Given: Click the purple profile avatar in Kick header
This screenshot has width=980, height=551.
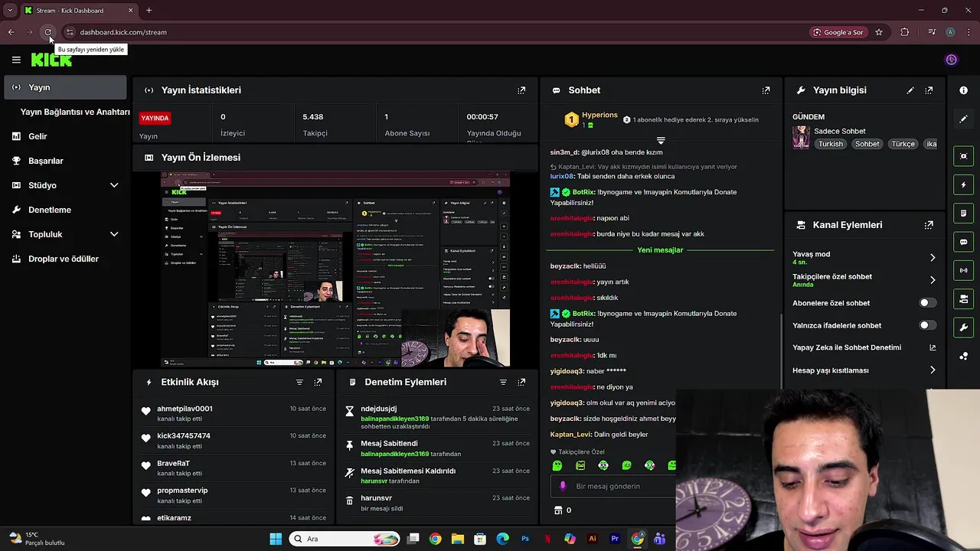Looking at the screenshot, I should (952, 60).
